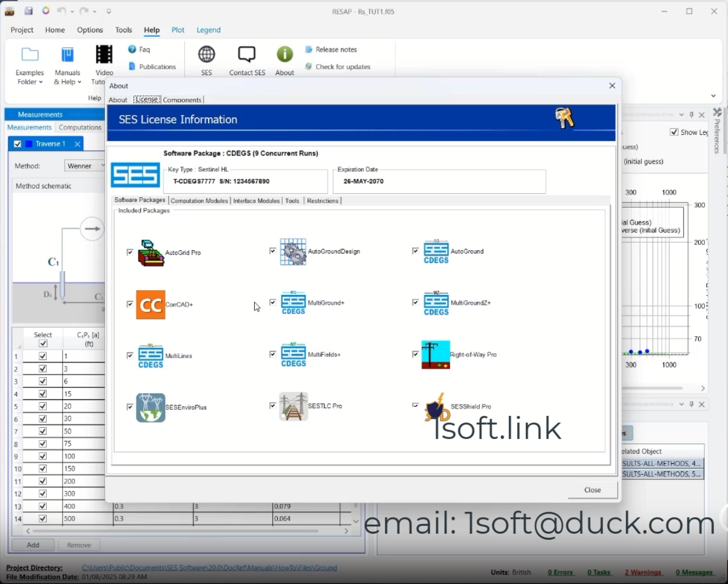Open the Undo history dropdown arrow
This screenshot has width=728, height=584.
click(x=72, y=12)
